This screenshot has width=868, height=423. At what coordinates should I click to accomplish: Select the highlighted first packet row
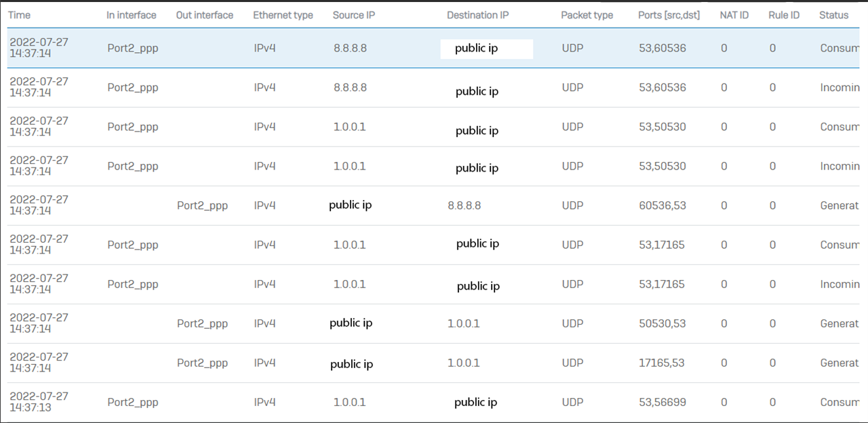coord(434,48)
